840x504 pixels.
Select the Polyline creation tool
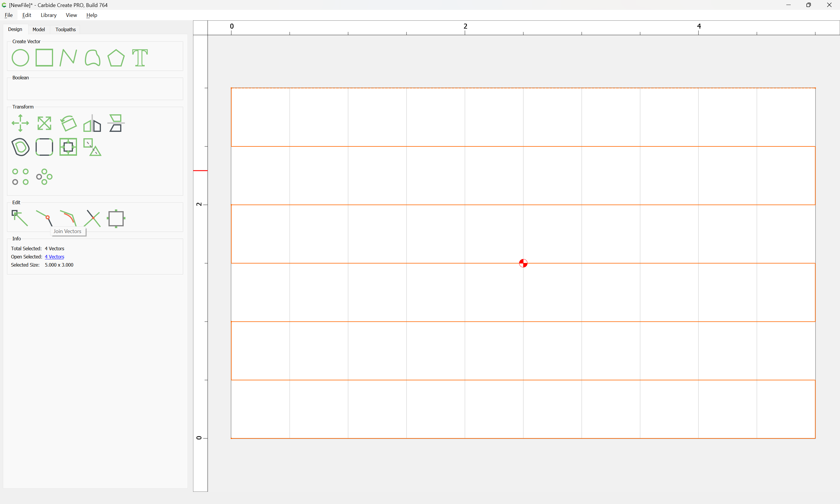(x=68, y=57)
